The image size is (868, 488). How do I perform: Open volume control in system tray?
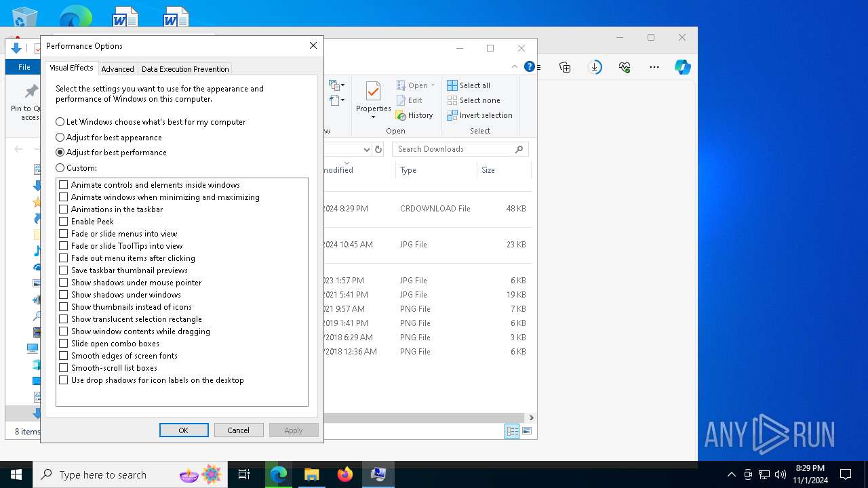tap(780, 474)
